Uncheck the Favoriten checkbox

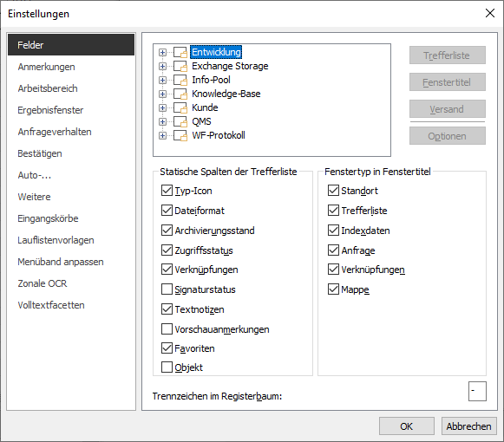(167, 348)
